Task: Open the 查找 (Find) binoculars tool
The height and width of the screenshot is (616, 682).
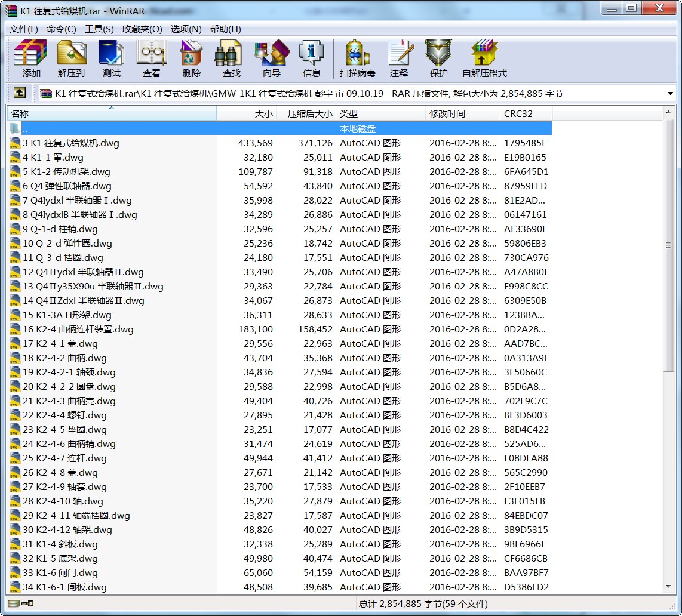Action: (231, 59)
